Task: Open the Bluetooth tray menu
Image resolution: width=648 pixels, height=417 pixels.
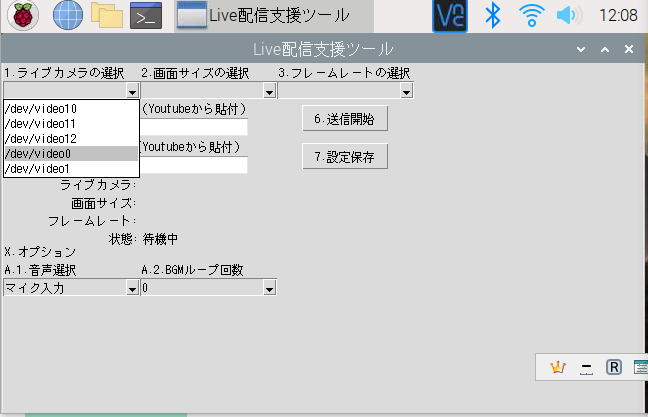Action: tap(493, 16)
